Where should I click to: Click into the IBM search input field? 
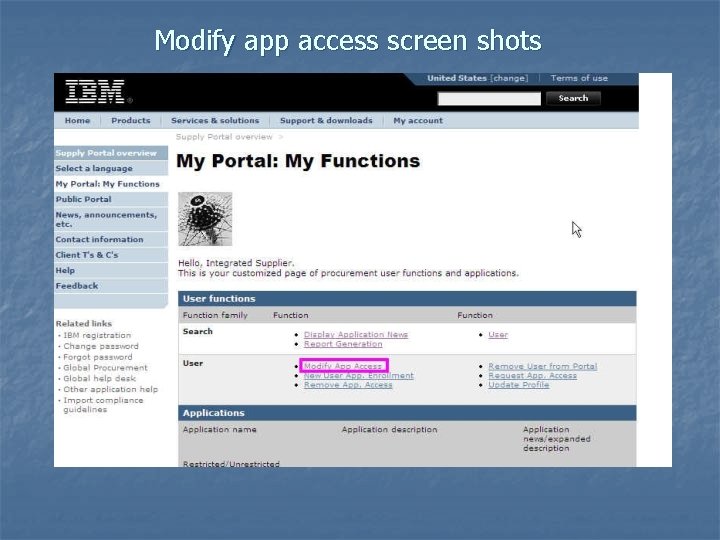[489, 98]
